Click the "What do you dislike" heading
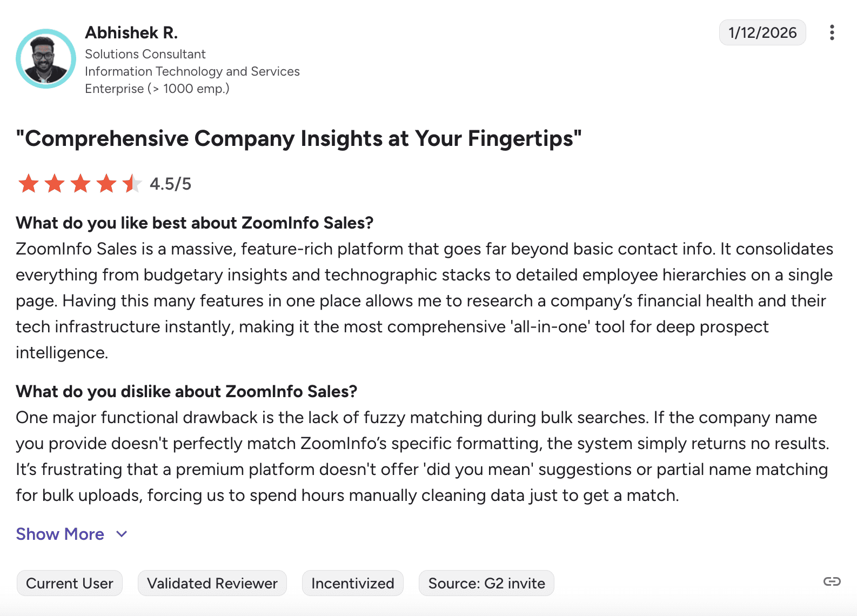The height and width of the screenshot is (616, 857). [x=186, y=391]
